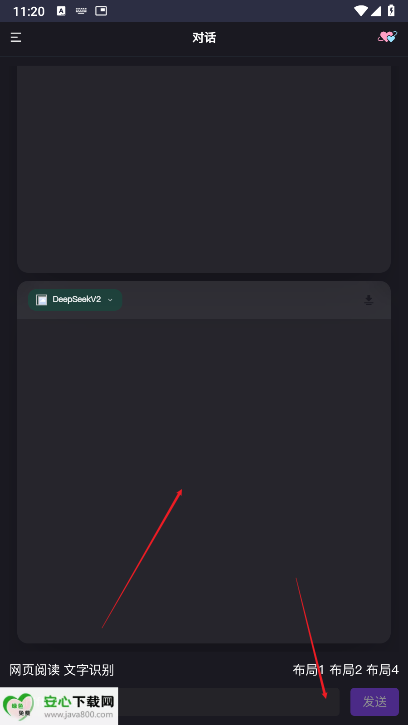Expand the chevron beside DeepSeekV2
Viewport: 408px width, 725px height.
point(110,300)
